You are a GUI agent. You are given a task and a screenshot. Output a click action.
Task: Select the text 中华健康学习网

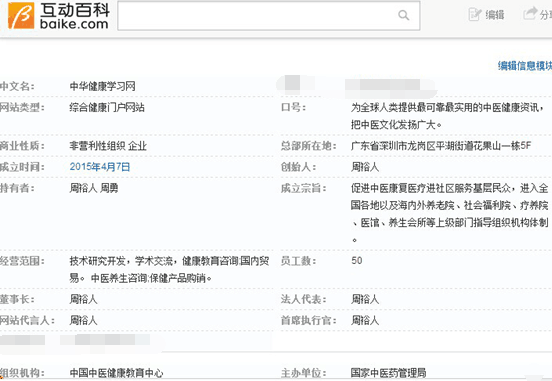click(102, 86)
